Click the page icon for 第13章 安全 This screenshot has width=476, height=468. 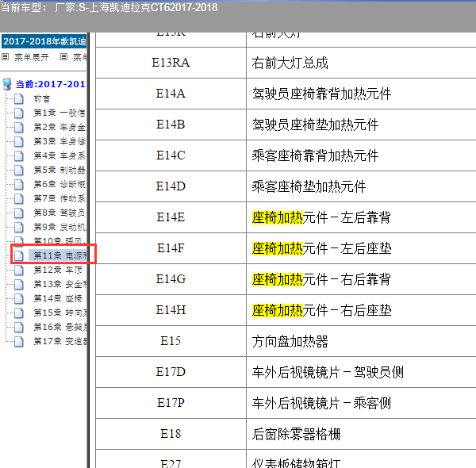point(19,284)
